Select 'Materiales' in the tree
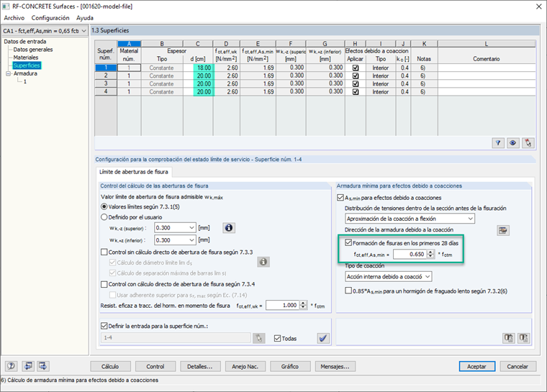547x392 pixels. click(26, 58)
